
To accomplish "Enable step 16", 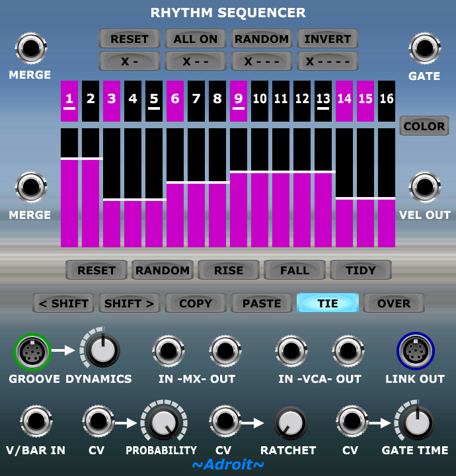I will (x=387, y=101).
